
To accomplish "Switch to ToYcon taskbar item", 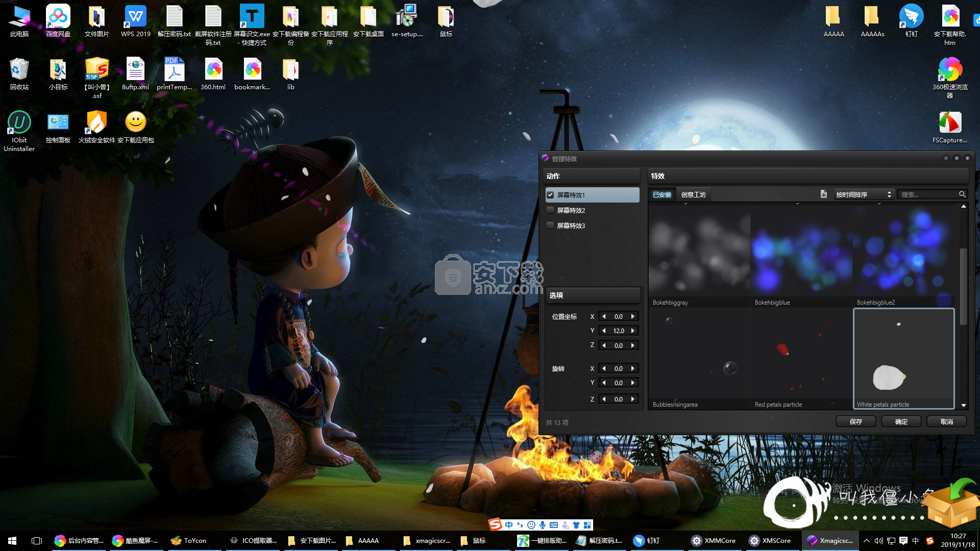I will coord(194,541).
